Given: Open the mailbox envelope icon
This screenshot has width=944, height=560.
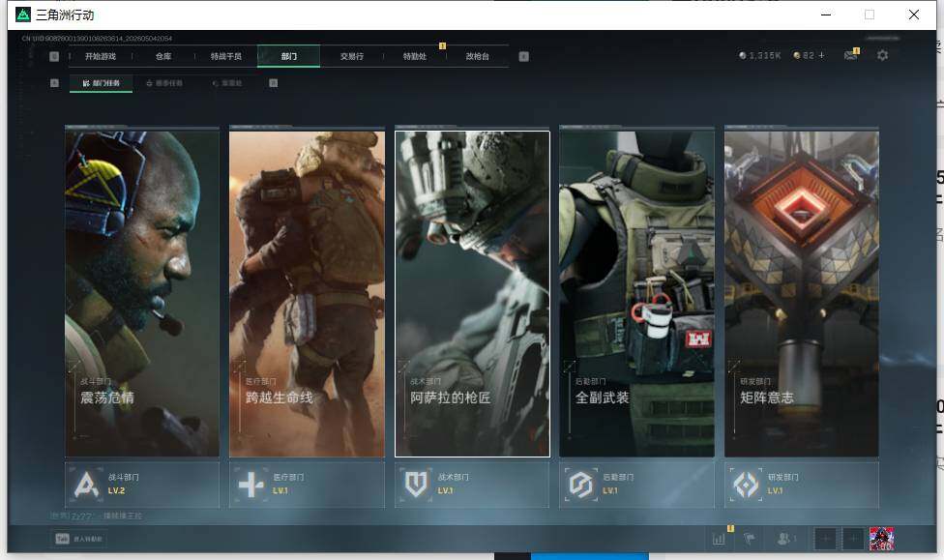Looking at the screenshot, I should coord(851,55).
